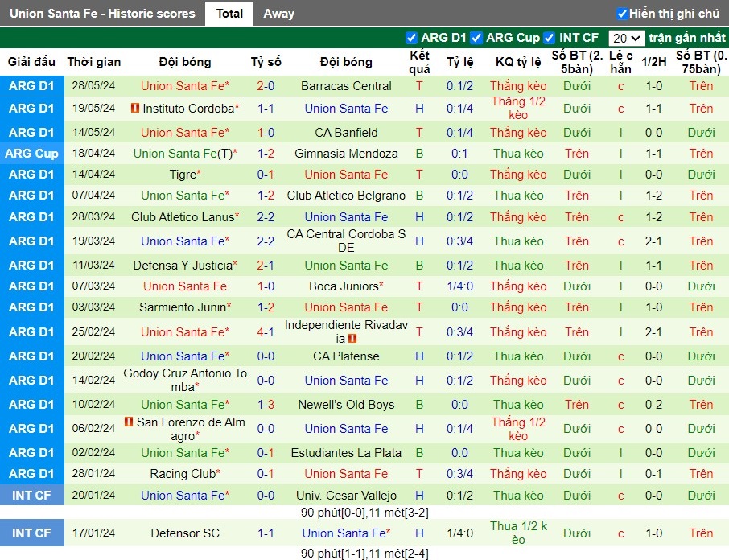
Task: Open Defensor SC team link
Action: pyautogui.click(x=185, y=533)
